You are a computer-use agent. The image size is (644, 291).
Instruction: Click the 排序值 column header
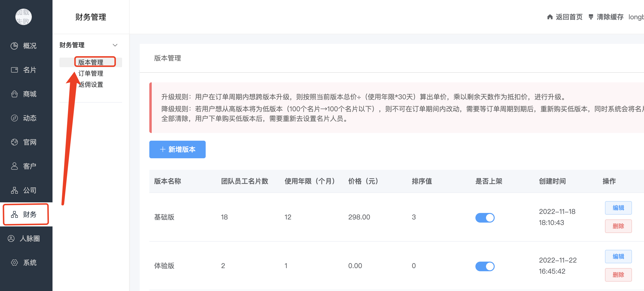(x=422, y=181)
